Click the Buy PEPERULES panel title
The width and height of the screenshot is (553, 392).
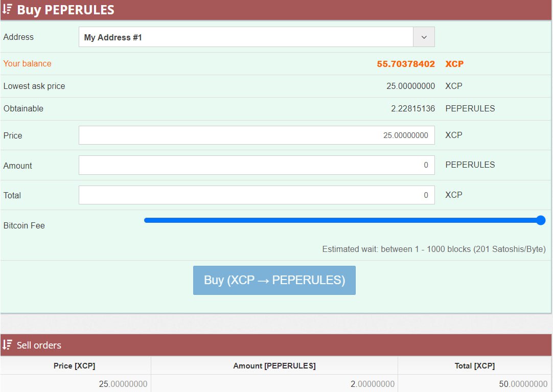click(x=65, y=10)
